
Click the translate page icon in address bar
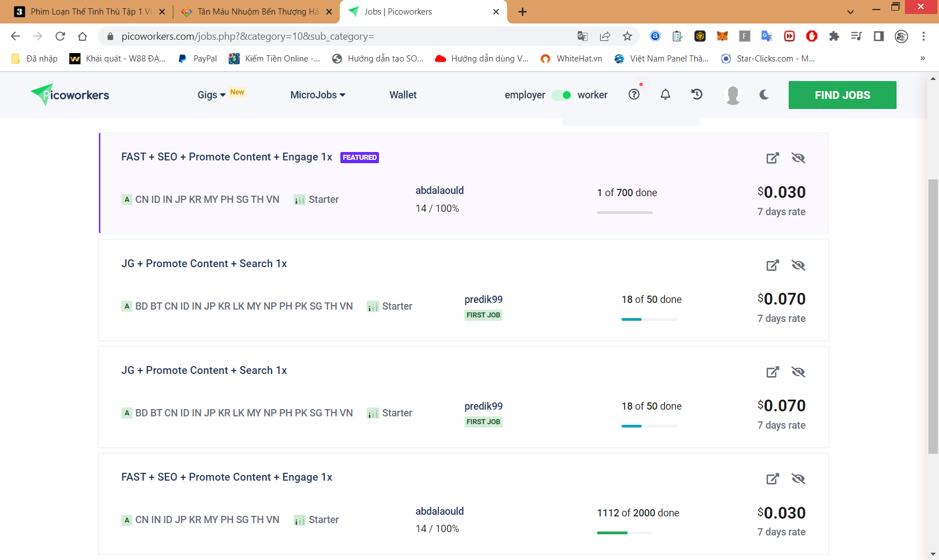(582, 36)
